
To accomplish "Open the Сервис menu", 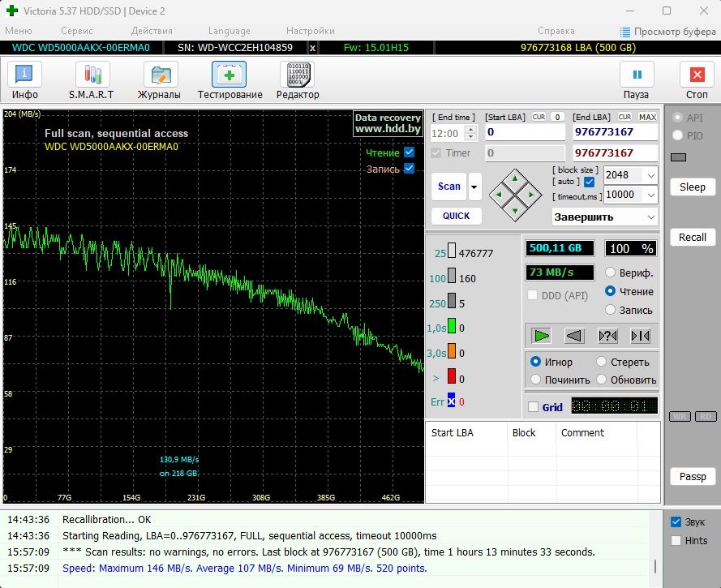I will click(x=77, y=31).
